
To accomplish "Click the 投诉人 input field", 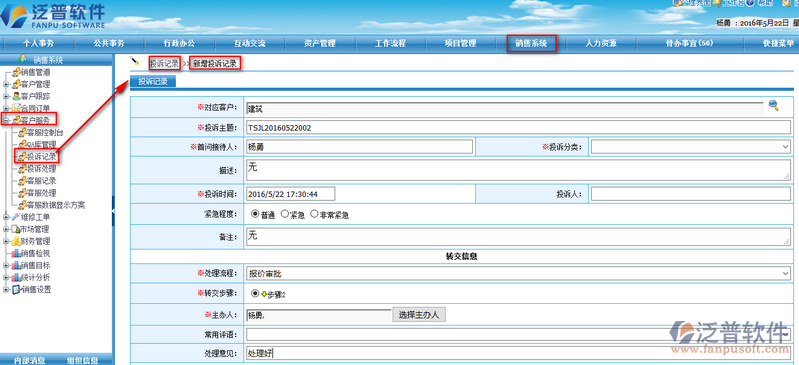I will [691, 194].
